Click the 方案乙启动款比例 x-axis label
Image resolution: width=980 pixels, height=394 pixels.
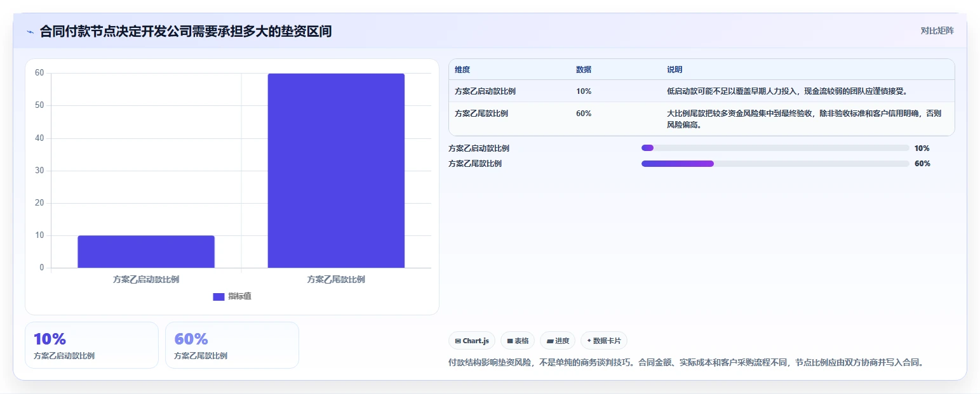coord(146,279)
